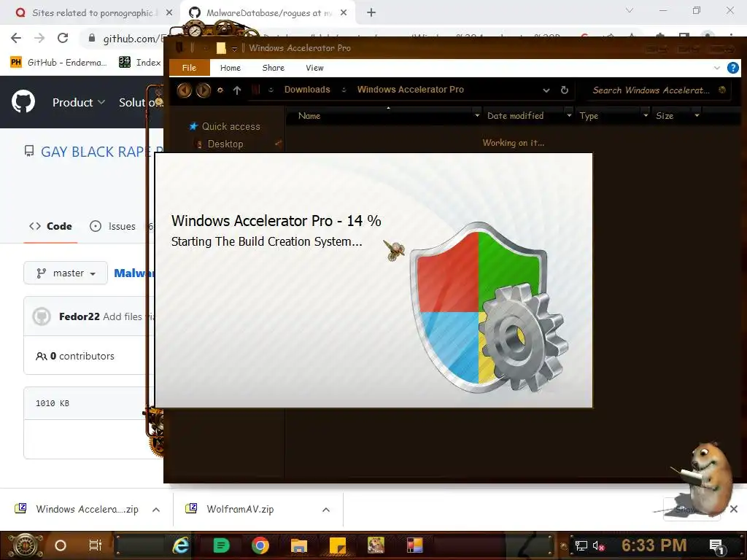This screenshot has width=747, height=560.
Task: Open Cortana search circle on taskbar
Action: click(x=61, y=545)
